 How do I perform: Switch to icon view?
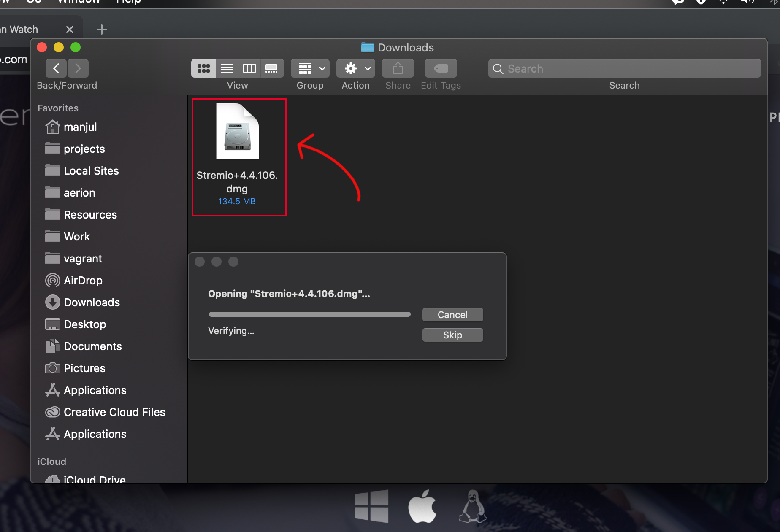[203, 68]
